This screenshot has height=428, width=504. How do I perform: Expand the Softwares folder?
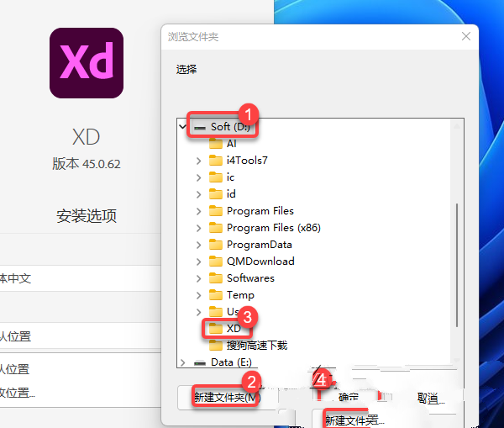[198, 278]
